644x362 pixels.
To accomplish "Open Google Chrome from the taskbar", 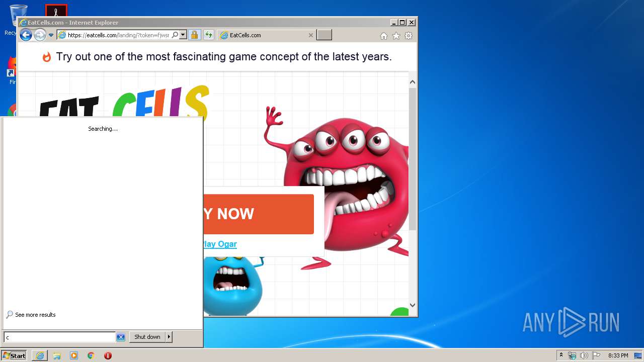I will [91, 355].
